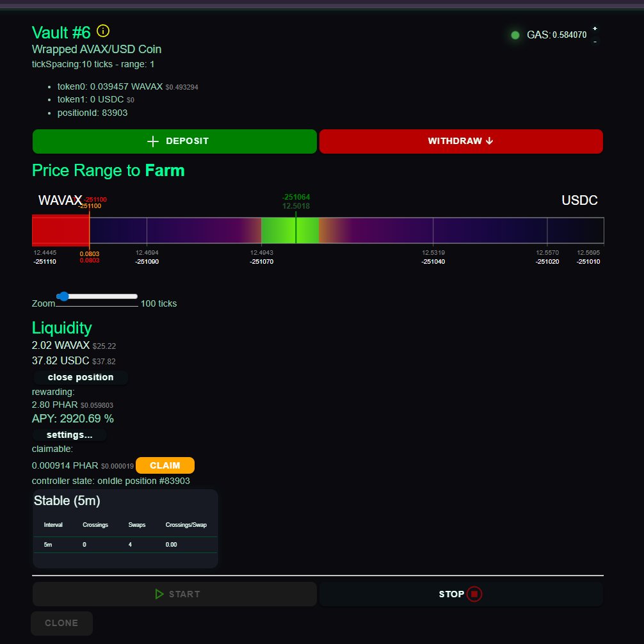Claim the PHAR rewards with CLAIM
The width and height of the screenshot is (644, 644).
point(165,465)
